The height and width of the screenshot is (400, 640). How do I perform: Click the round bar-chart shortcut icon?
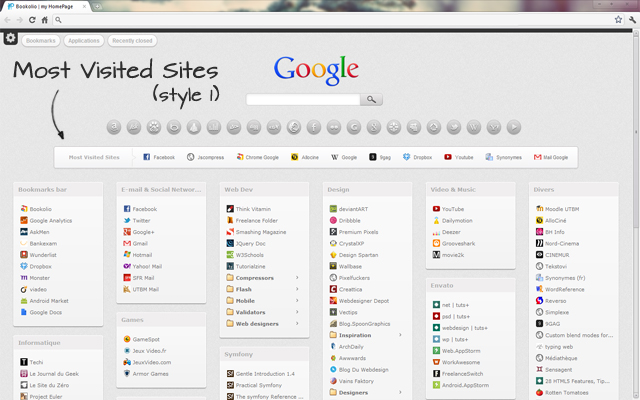[214, 127]
